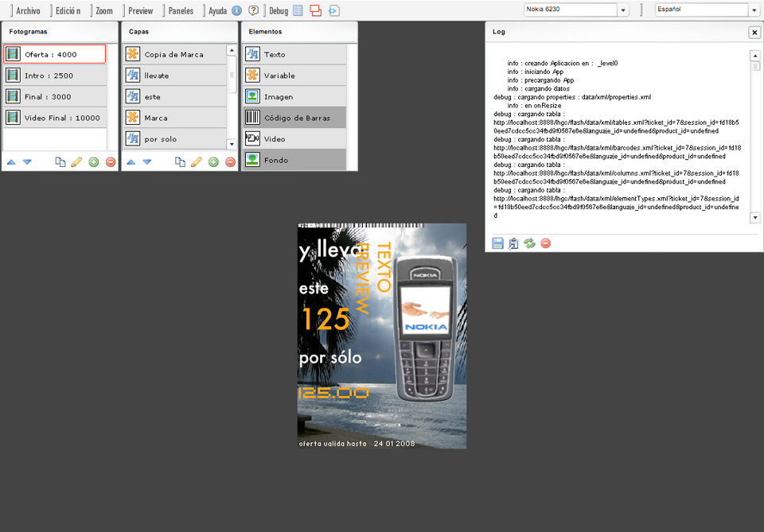Add a new frame in Fotogramas

pyautogui.click(x=94, y=162)
